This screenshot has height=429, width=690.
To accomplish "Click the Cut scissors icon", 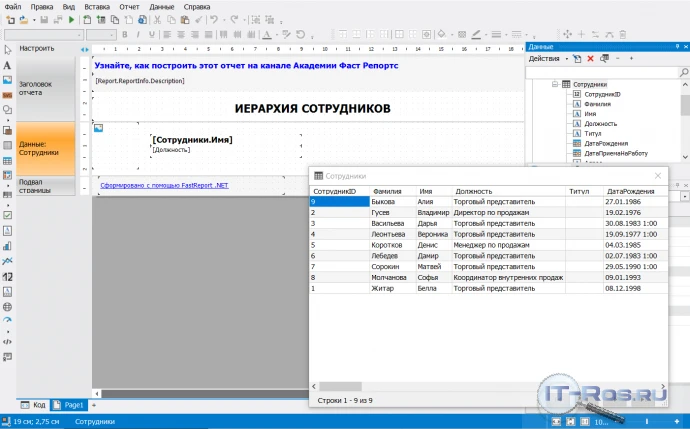I will tap(157, 20).
